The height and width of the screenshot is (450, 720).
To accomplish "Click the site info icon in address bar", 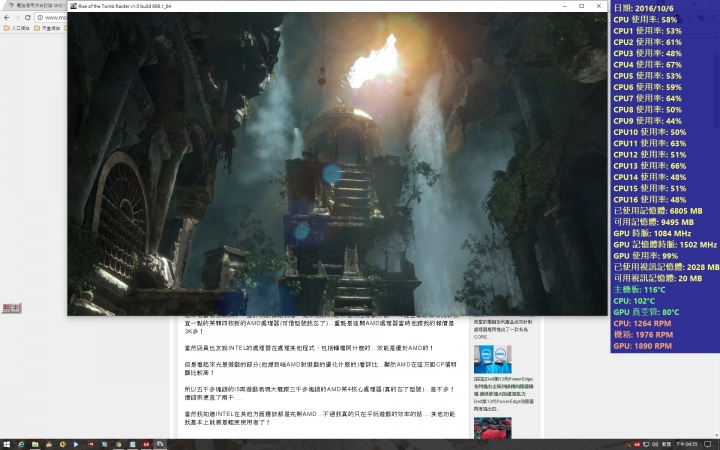I will [x=40, y=17].
